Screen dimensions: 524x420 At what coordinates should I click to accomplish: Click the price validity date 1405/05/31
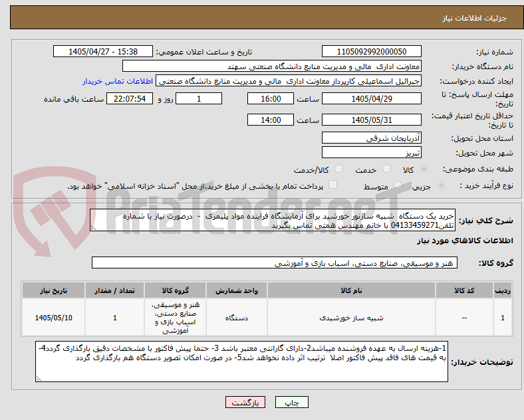371,120
